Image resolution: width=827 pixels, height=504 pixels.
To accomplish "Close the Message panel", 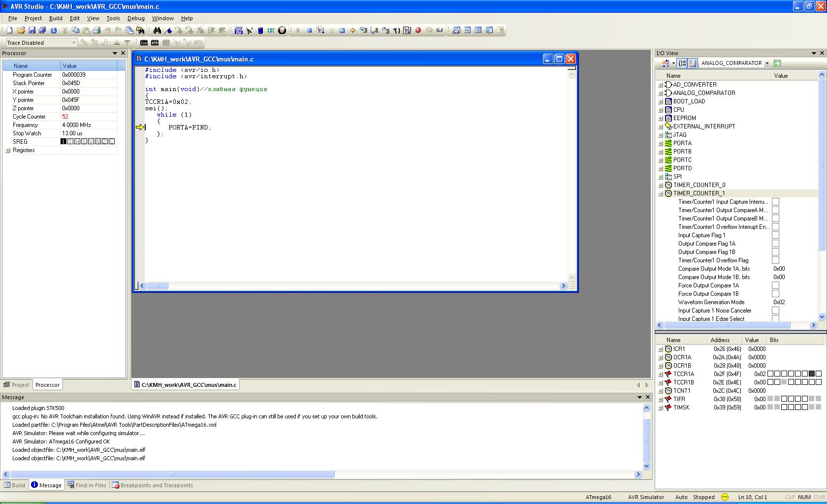I will 648,397.
